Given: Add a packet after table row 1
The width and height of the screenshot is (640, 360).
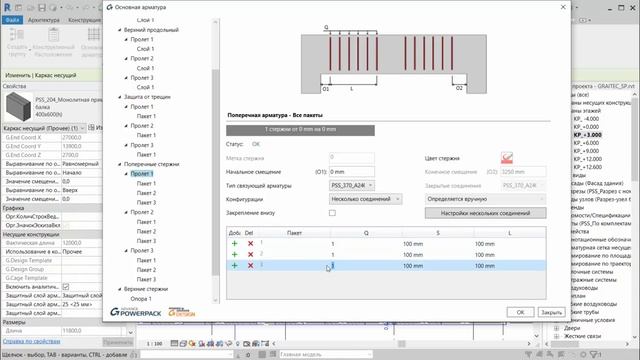Looking at the screenshot, I should pyautogui.click(x=234, y=244).
